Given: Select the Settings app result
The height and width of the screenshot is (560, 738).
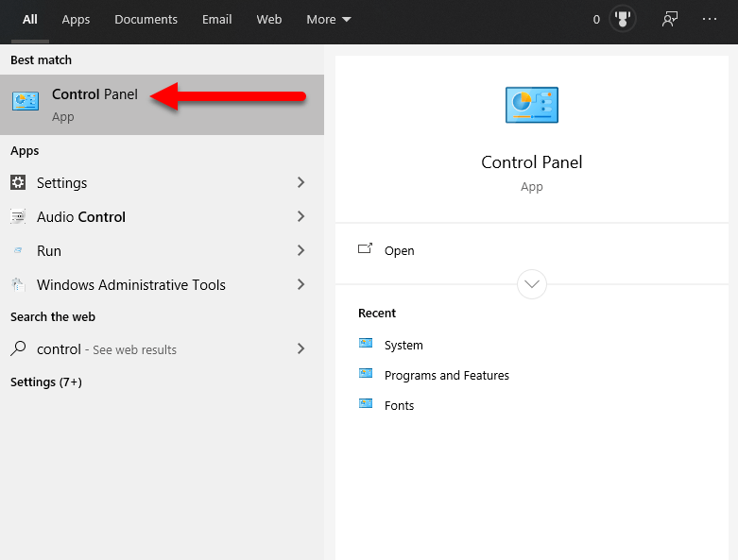Looking at the screenshot, I should pos(162,182).
